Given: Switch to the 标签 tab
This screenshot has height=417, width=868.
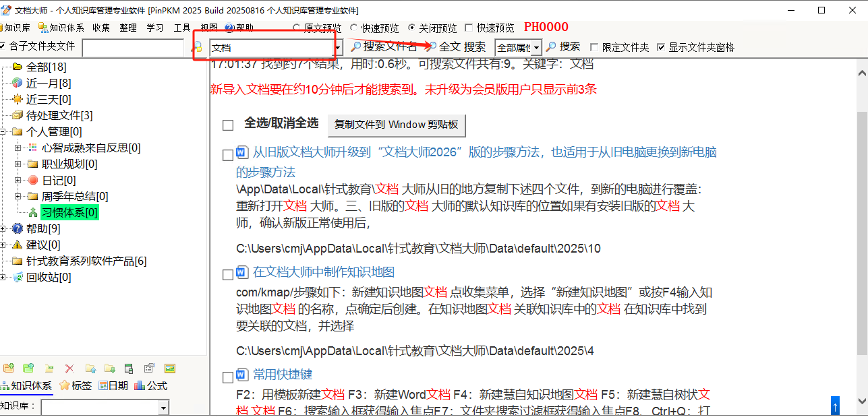Looking at the screenshot, I should pyautogui.click(x=76, y=386).
